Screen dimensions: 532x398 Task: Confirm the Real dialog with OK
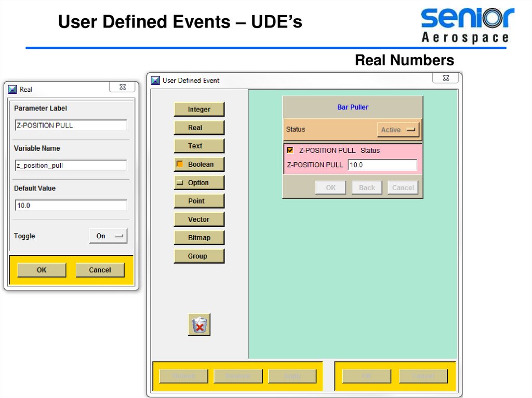[x=42, y=270]
